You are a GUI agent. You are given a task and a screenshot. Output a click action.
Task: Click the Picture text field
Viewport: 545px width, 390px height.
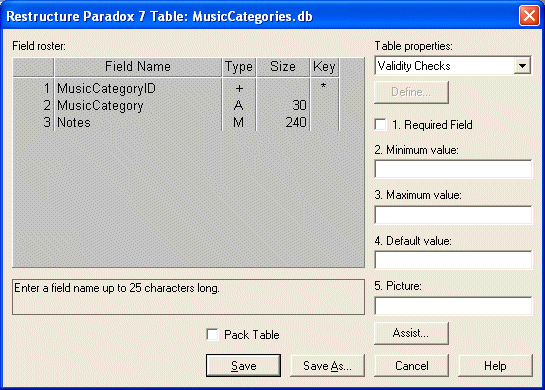tap(453, 306)
